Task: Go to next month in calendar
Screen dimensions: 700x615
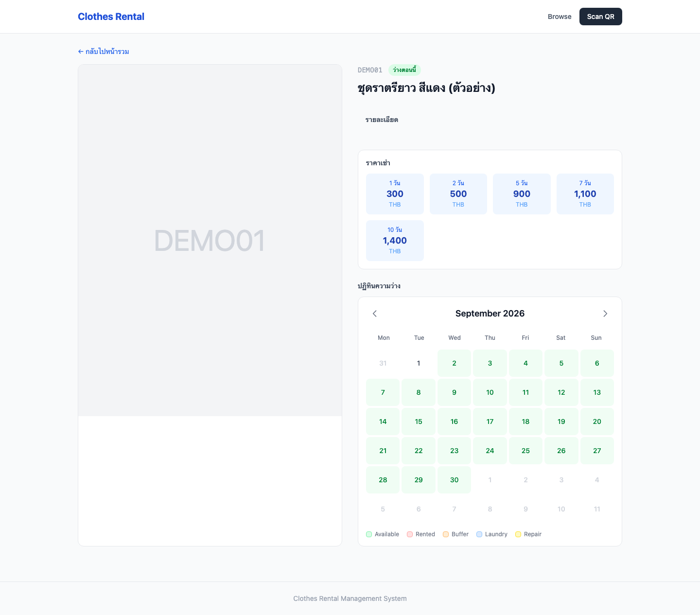Action: (605, 314)
